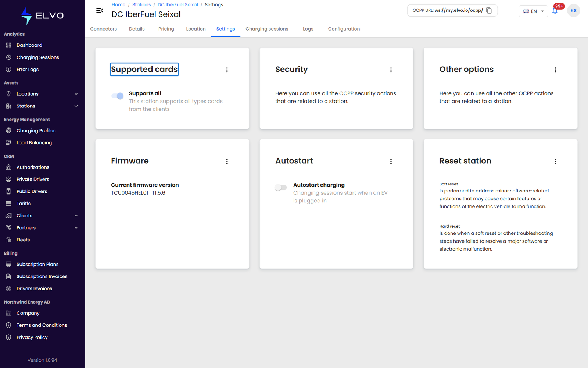Open the notifications bell
588x368 pixels.
tap(555, 11)
